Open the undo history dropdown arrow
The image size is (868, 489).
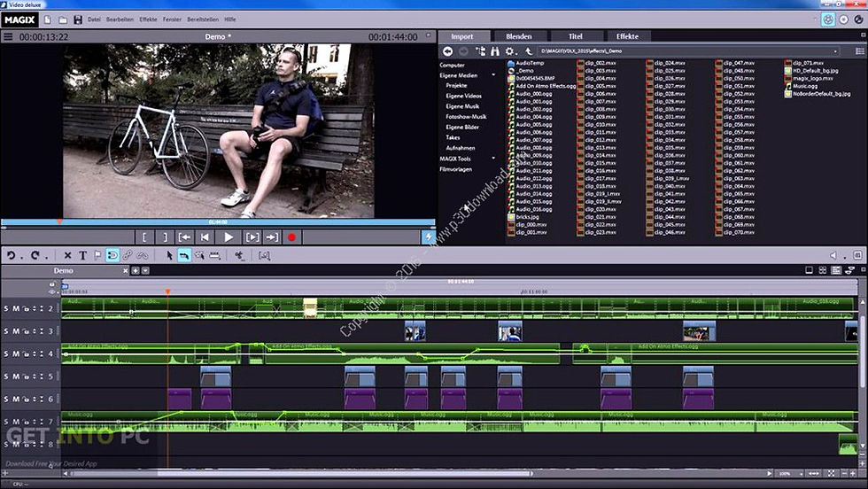click(x=21, y=258)
